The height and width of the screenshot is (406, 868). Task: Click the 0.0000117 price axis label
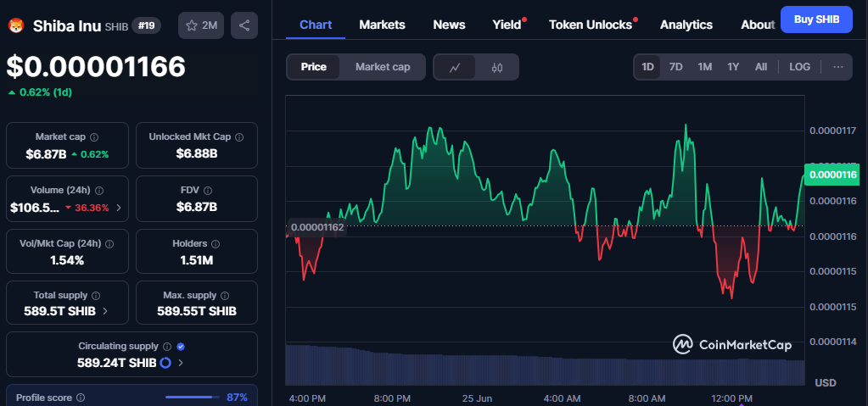(x=833, y=131)
